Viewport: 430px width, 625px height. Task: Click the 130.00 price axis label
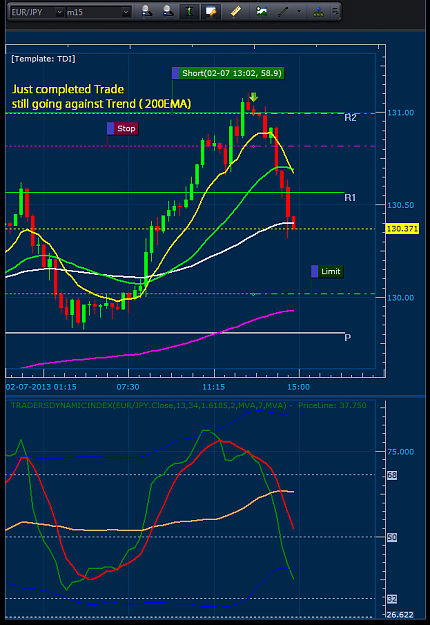point(401,298)
